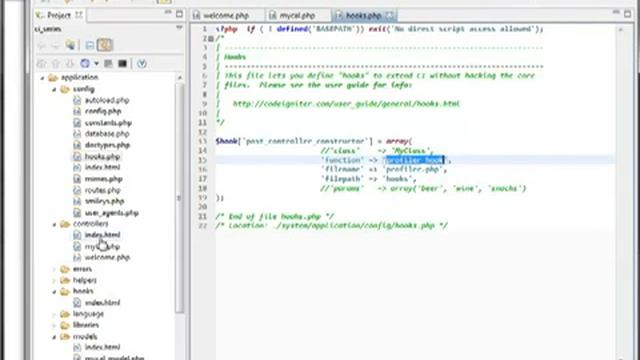Screen dimensions: 640x360
Task: Click 'profiler.php' filename value on line 16
Action: point(413,169)
